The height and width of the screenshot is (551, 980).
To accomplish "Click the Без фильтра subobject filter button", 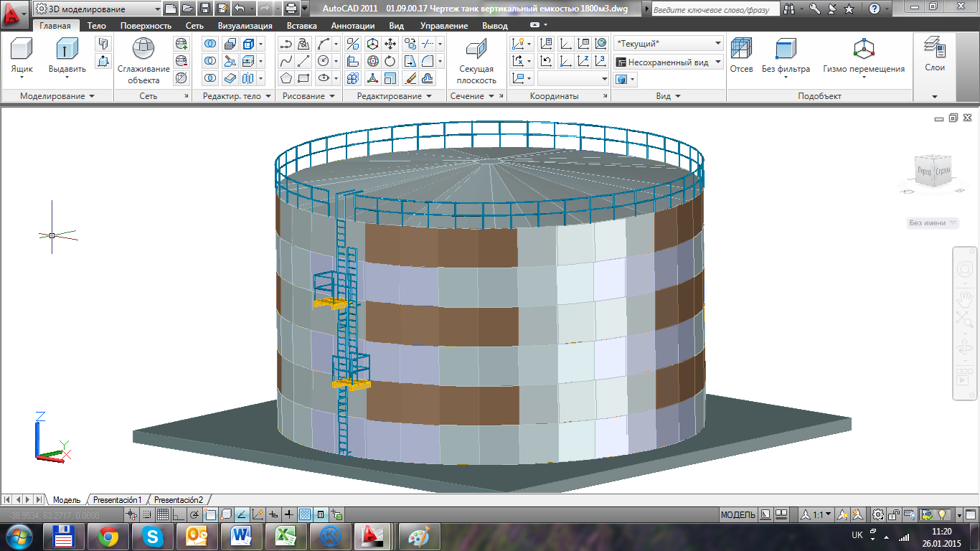I will coord(786,56).
